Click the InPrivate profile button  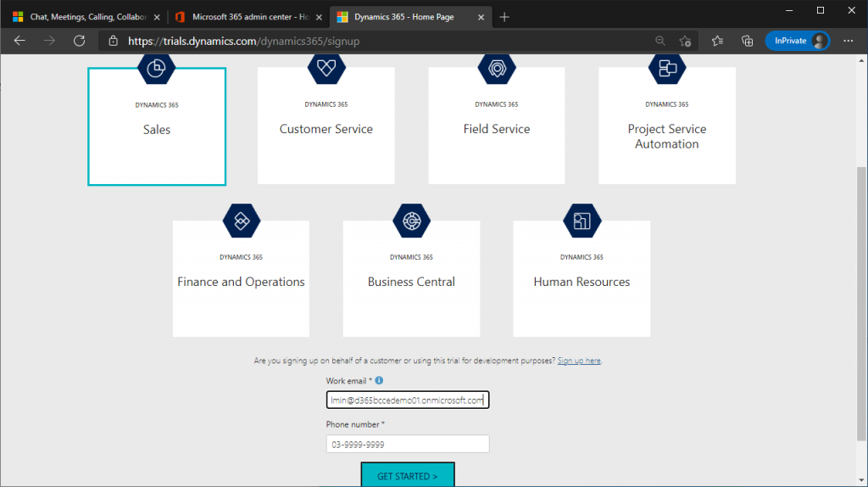(x=797, y=41)
